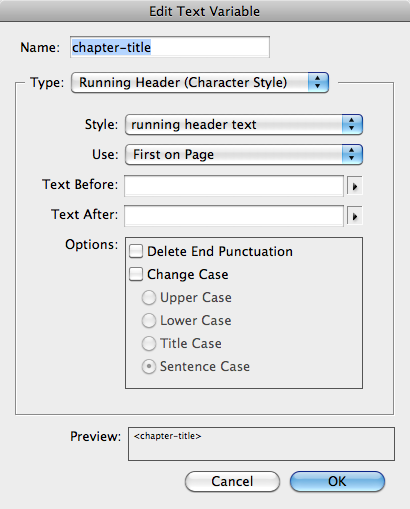410x509 pixels.
Task: Choose the Title Case radio option
Action: [x=149, y=344]
